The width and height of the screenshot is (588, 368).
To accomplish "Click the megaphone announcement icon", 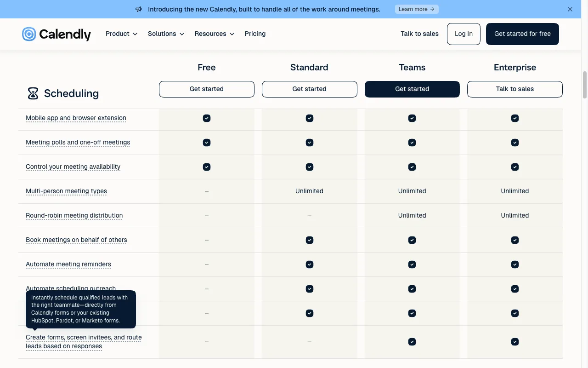I will 139,9.
